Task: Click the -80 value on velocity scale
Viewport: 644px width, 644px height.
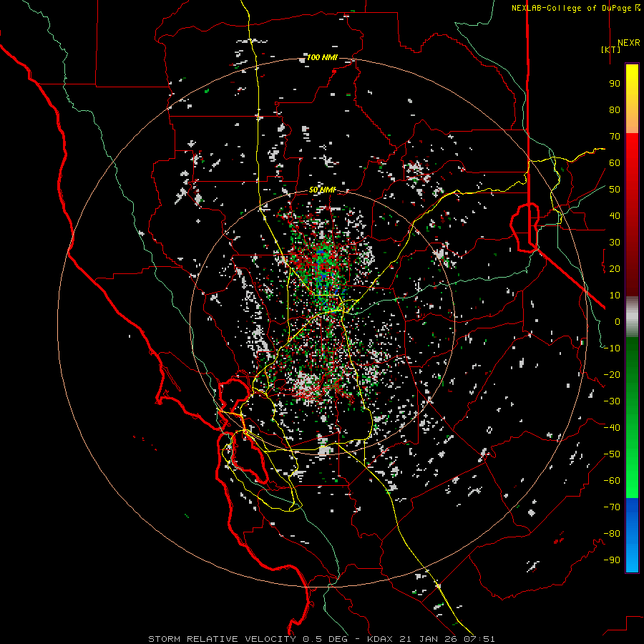Action: pos(612,534)
